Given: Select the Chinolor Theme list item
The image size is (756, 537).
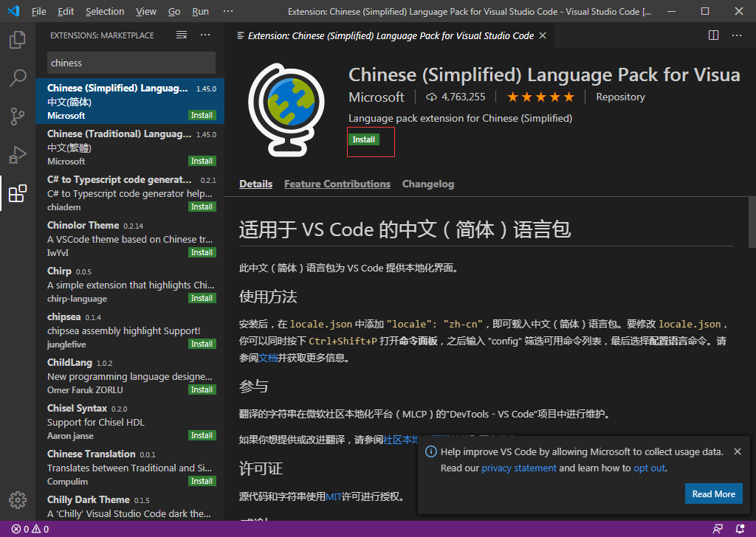Looking at the screenshot, I should point(130,238).
